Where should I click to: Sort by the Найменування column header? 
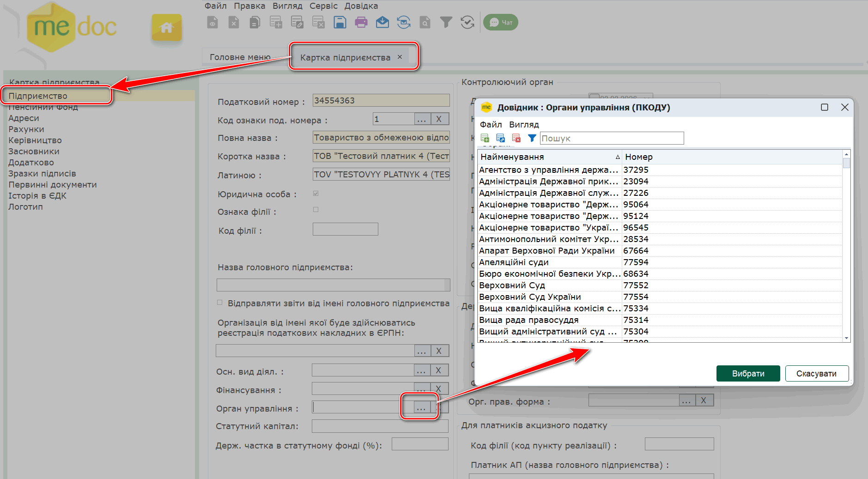click(x=549, y=157)
